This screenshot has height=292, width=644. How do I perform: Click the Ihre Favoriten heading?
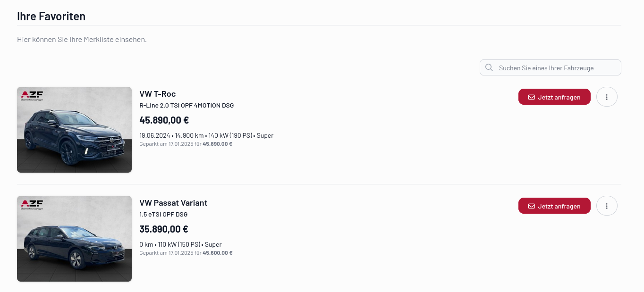(51, 16)
